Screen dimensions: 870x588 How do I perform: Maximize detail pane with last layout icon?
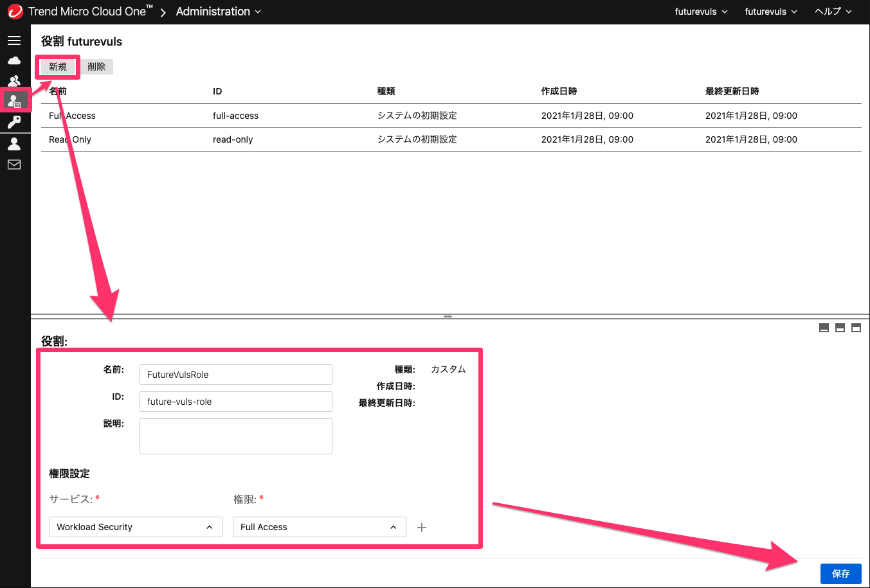856,328
